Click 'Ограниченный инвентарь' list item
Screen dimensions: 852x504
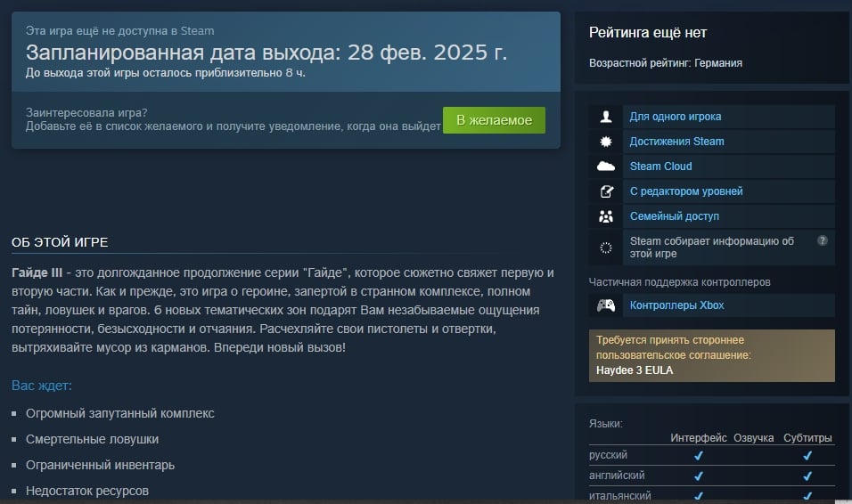pos(100,465)
